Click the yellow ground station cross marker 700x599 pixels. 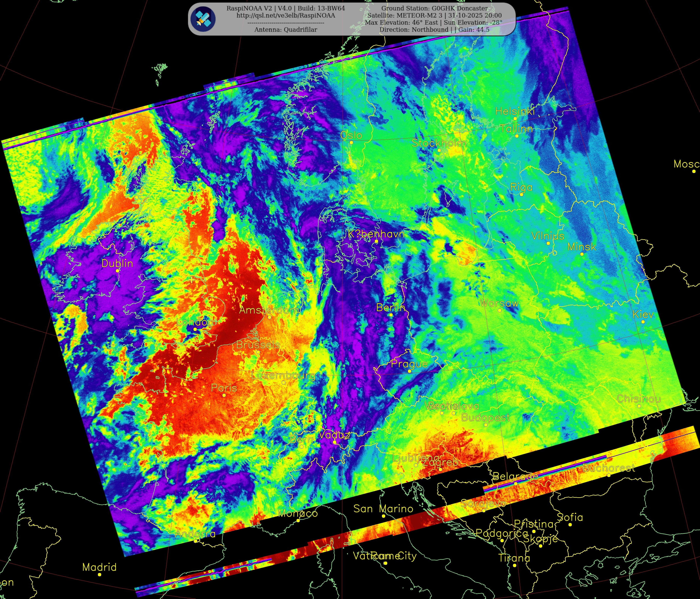click(x=192, y=280)
